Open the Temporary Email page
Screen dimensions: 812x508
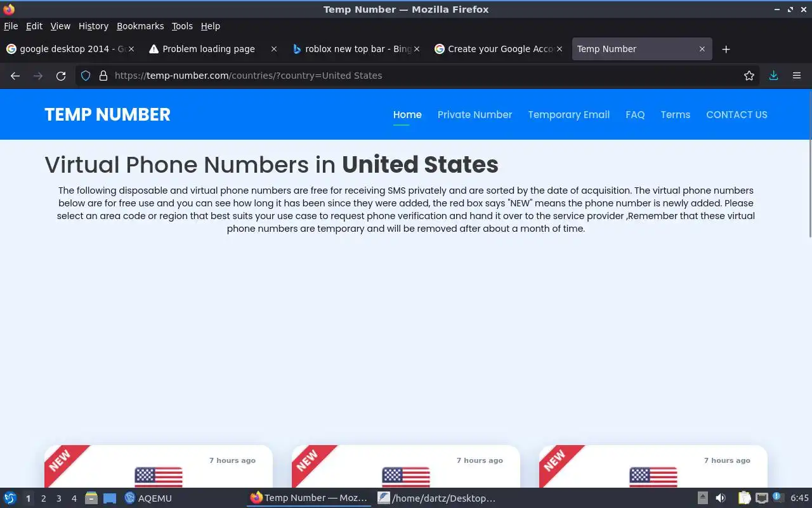coord(568,115)
